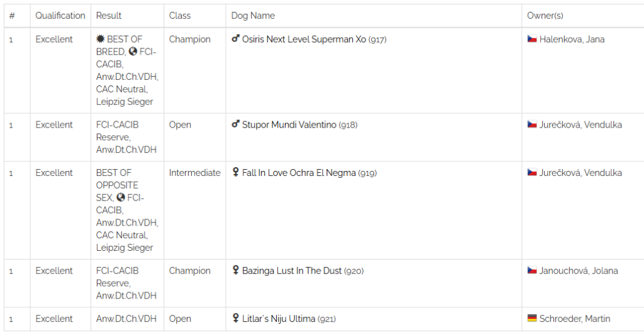Open the Stupor Mundi Valentino dog entry

click(289, 125)
